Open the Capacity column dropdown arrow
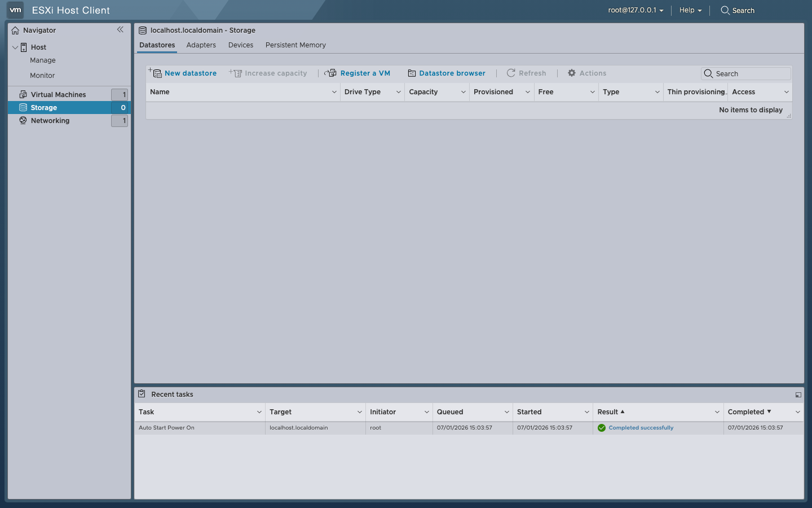 click(x=464, y=92)
